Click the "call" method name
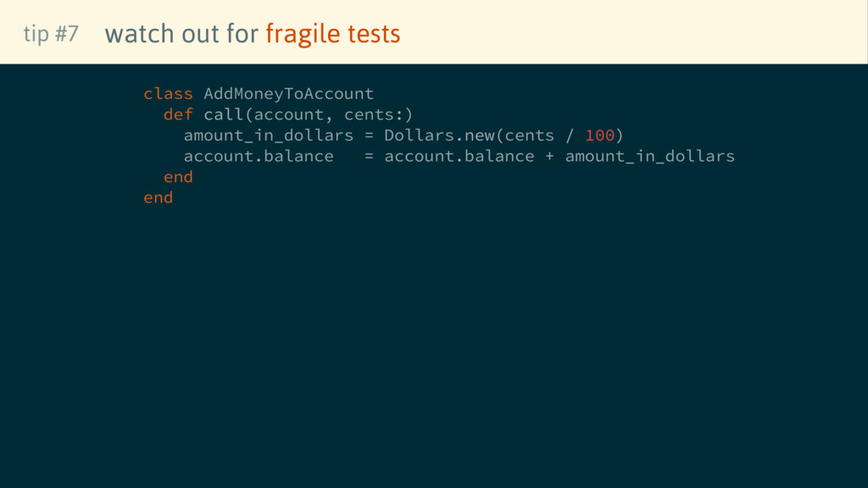Image resolution: width=868 pixels, height=488 pixels. pos(223,114)
